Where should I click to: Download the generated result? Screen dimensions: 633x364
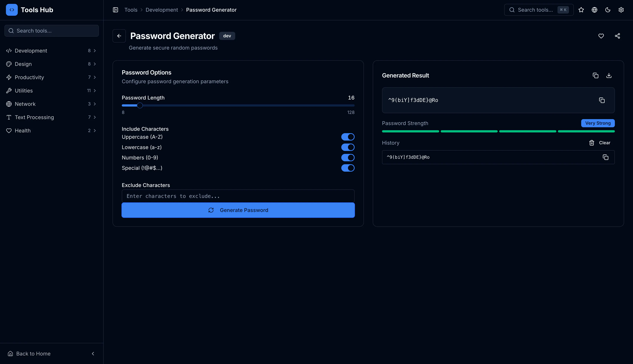[x=609, y=75]
